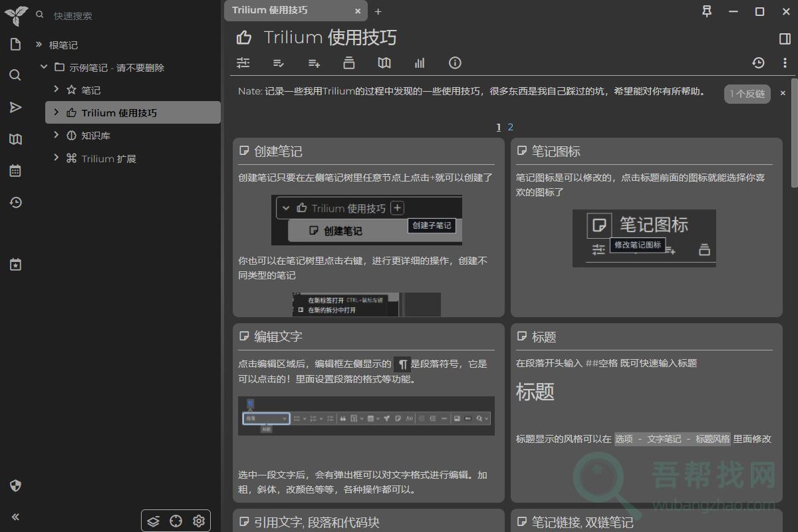Click the protected session shield icon
This screenshot has height=532, width=798.
click(x=15, y=485)
